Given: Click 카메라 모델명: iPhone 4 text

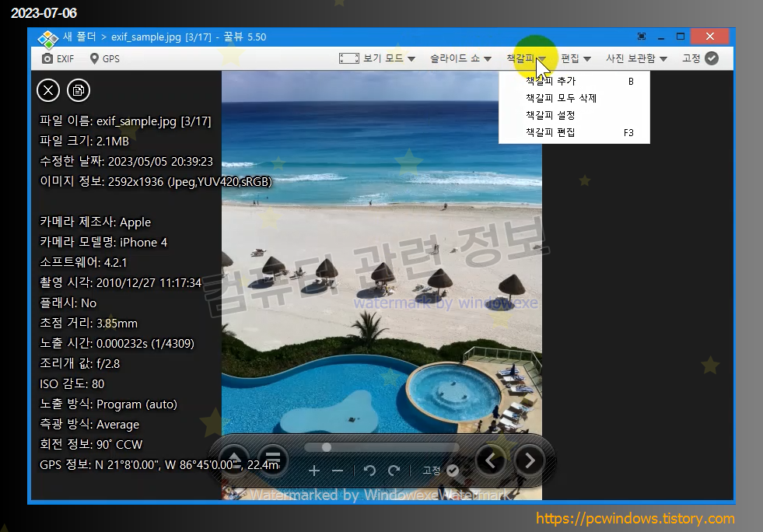Looking at the screenshot, I should (103, 242).
